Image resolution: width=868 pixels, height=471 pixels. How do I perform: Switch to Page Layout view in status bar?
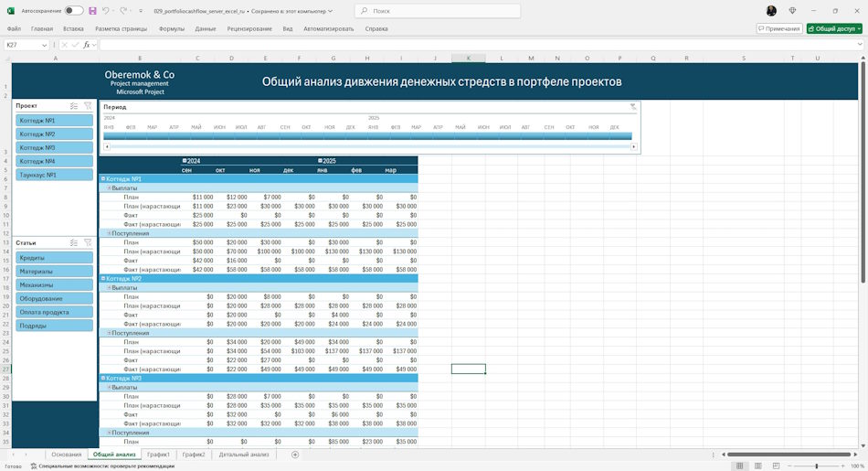pyautogui.click(x=757, y=466)
